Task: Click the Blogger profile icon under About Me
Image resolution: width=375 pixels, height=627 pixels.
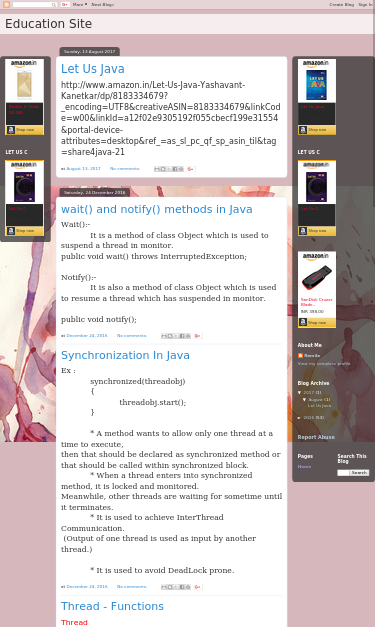Action: pyautogui.click(x=300, y=355)
